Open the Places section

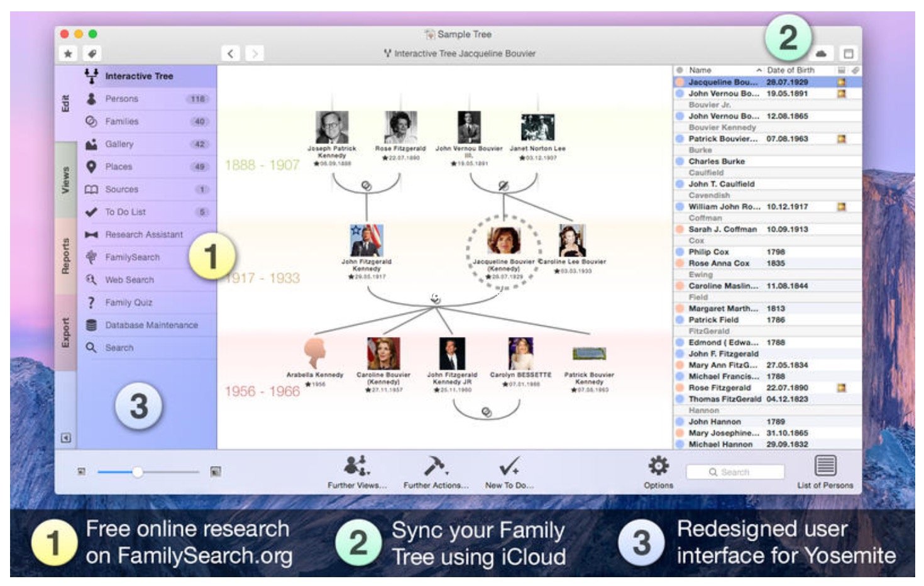pyautogui.click(x=146, y=167)
